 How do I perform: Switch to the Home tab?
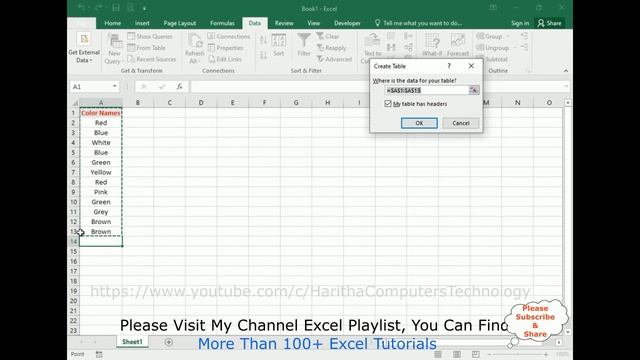pos(112,23)
